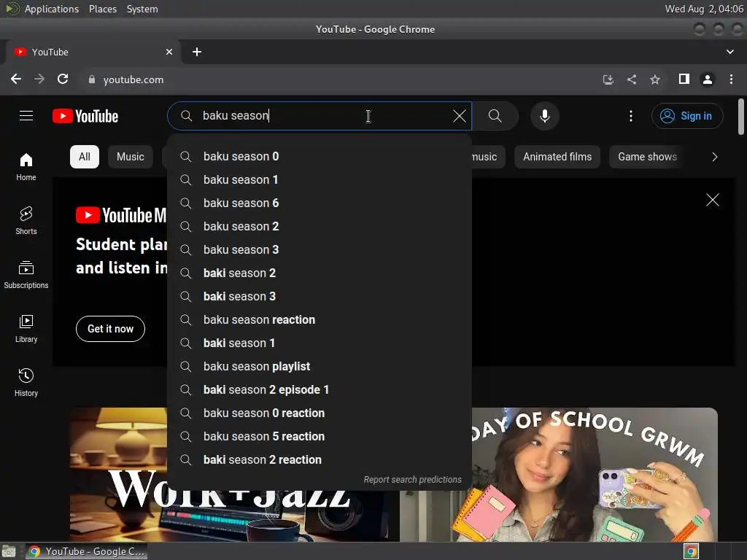Reload the page in Chrome
Image resolution: width=747 pixels, height=560 pixels.
tap(63, 79)
